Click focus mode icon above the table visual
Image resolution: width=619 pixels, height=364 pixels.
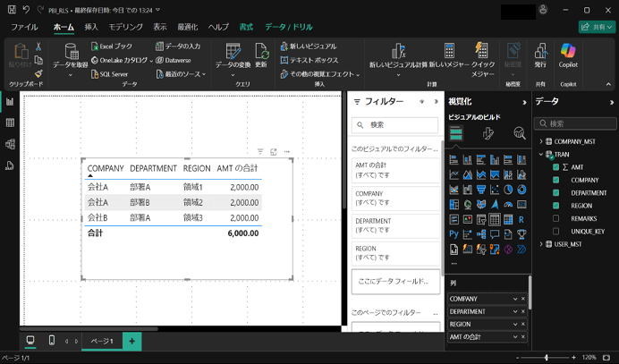pyautogui.click(x=274, y=152)
